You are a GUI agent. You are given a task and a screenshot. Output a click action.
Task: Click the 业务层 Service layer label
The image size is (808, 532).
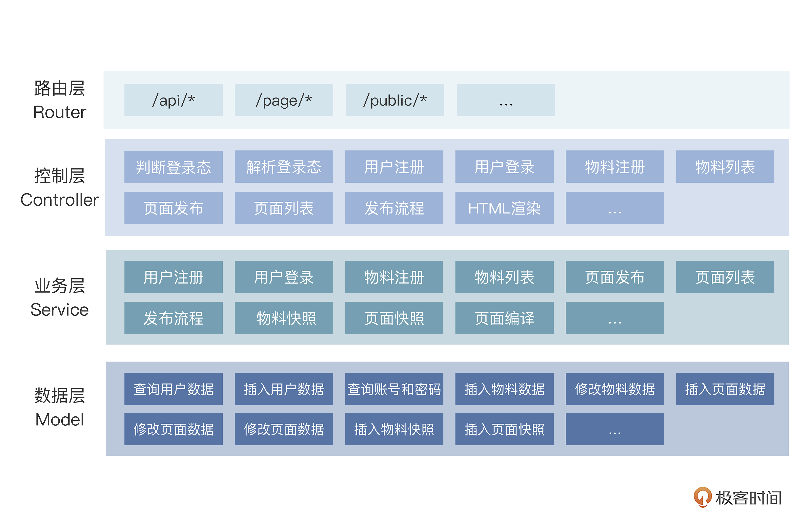tap(59, 297)
